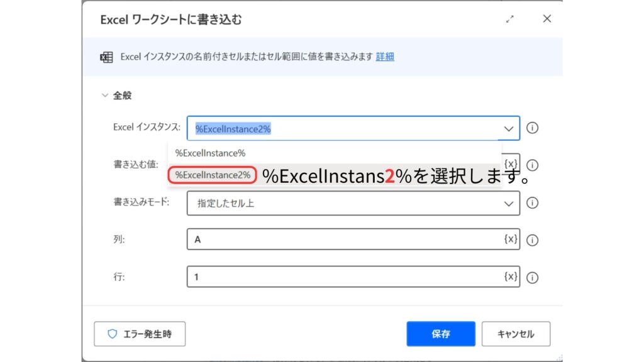The image size is (644, 362).
Task: Show info tooltip icon for 書き込む値
Action: tap(532, 165)
